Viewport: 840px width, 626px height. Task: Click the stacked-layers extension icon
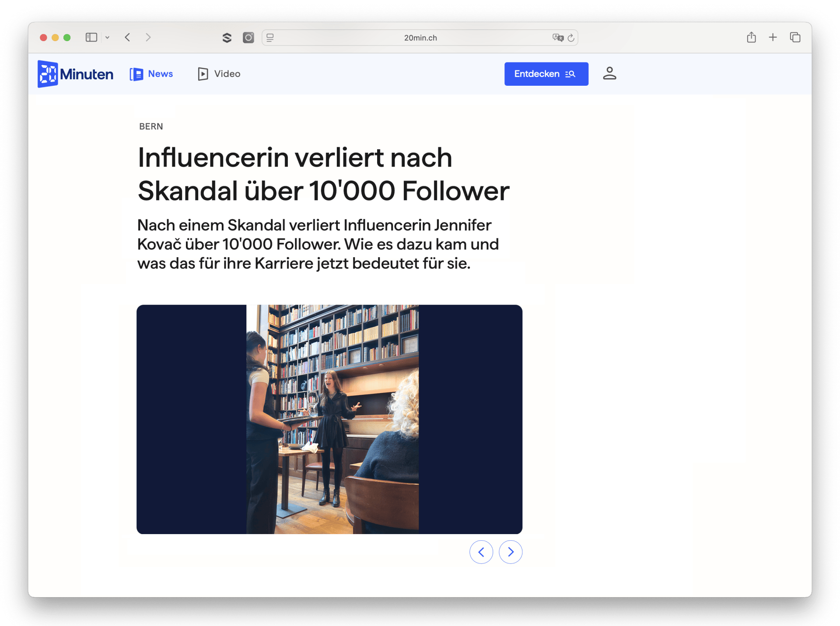click(x=227, y=38)
